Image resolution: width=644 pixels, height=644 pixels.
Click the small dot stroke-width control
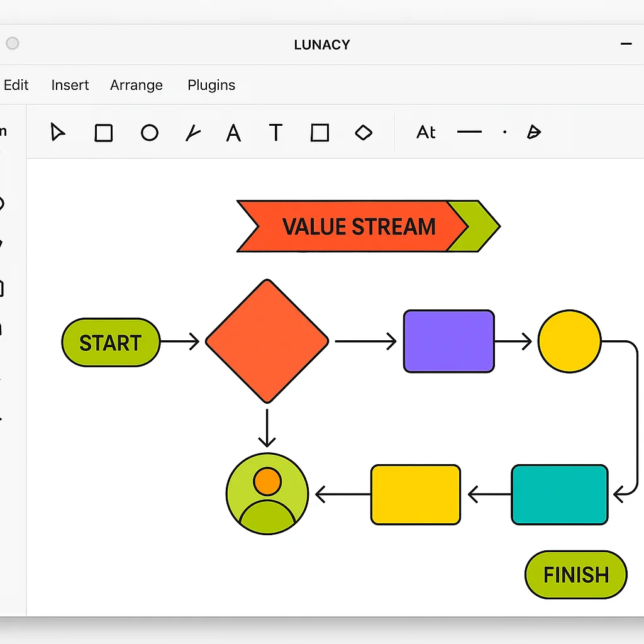click(505, 133)
